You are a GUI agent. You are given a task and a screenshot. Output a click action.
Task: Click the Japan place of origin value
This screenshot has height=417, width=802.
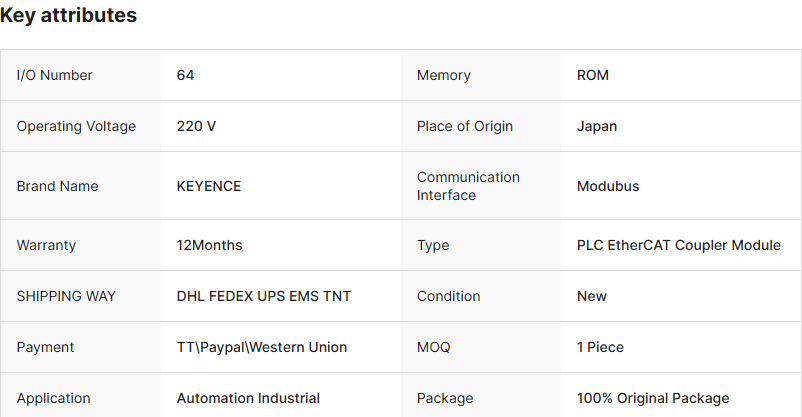pos(597,126)
